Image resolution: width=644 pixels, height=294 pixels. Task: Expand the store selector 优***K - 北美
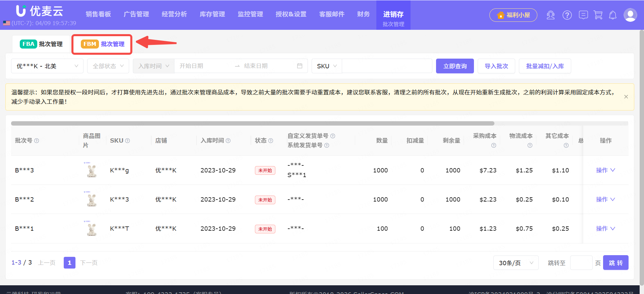tap(47, 66)
